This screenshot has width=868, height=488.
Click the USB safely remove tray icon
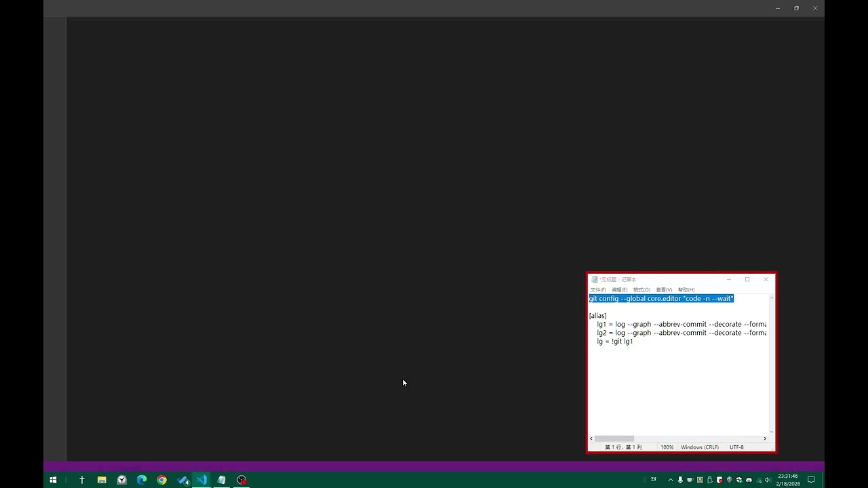[710, 480]
